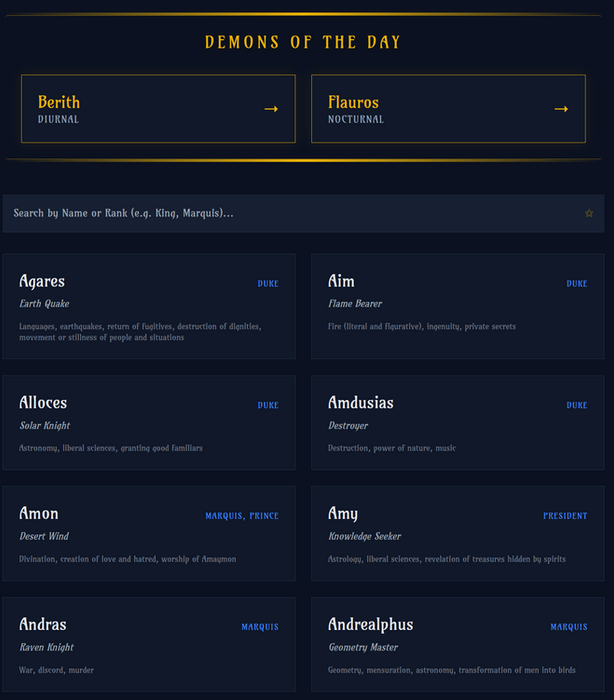
Task: Click the arrow icon on Flauros card
Action: click(x=561, y=109)
